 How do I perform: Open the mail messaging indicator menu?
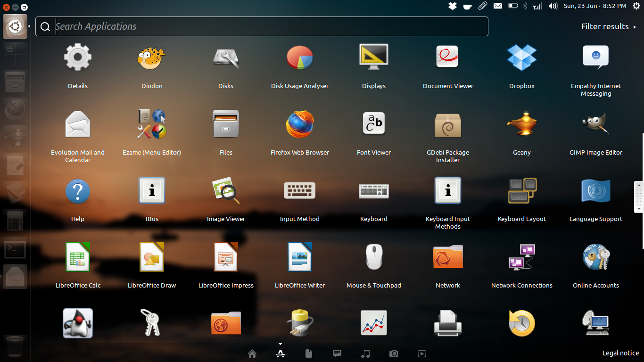498,6
